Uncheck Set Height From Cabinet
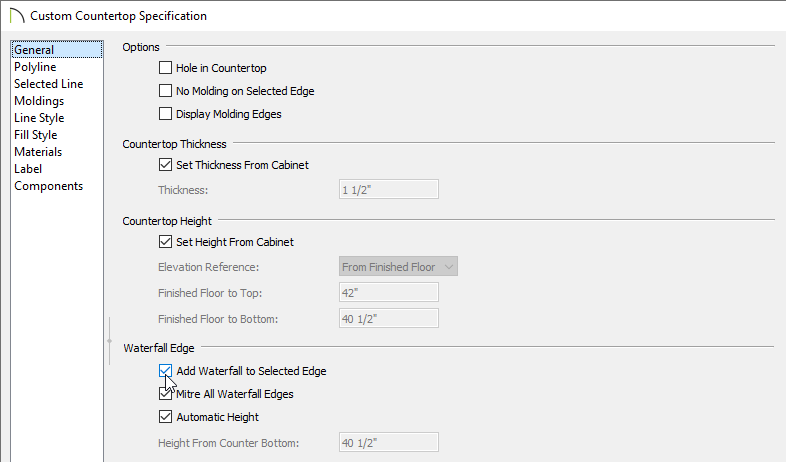 (165, 242)
